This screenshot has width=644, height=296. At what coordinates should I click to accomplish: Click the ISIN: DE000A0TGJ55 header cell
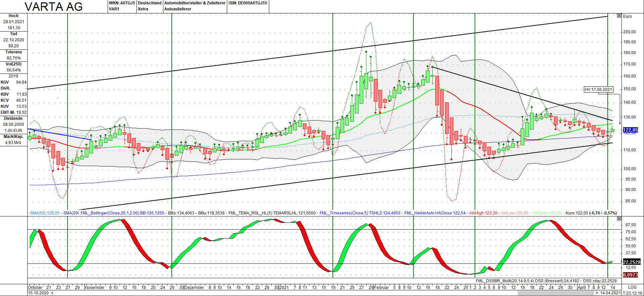click(x=248, y=6)
